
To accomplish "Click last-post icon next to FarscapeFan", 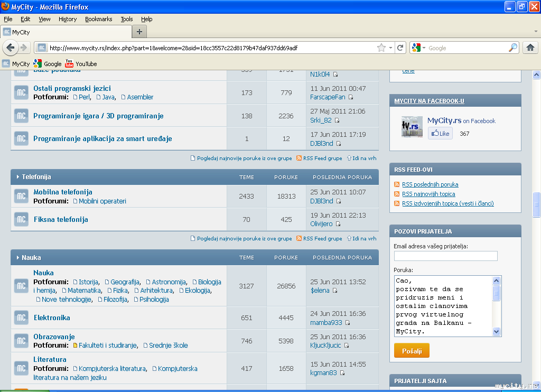I will coord(351,97).
